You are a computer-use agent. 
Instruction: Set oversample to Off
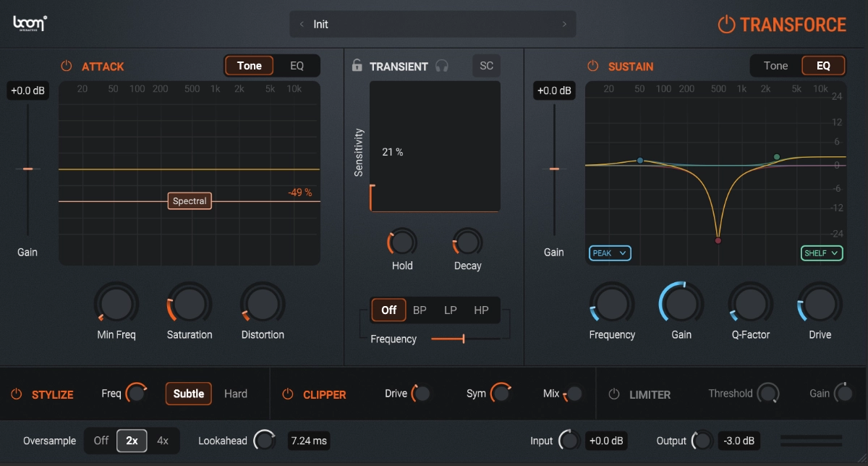click(101, 441)
